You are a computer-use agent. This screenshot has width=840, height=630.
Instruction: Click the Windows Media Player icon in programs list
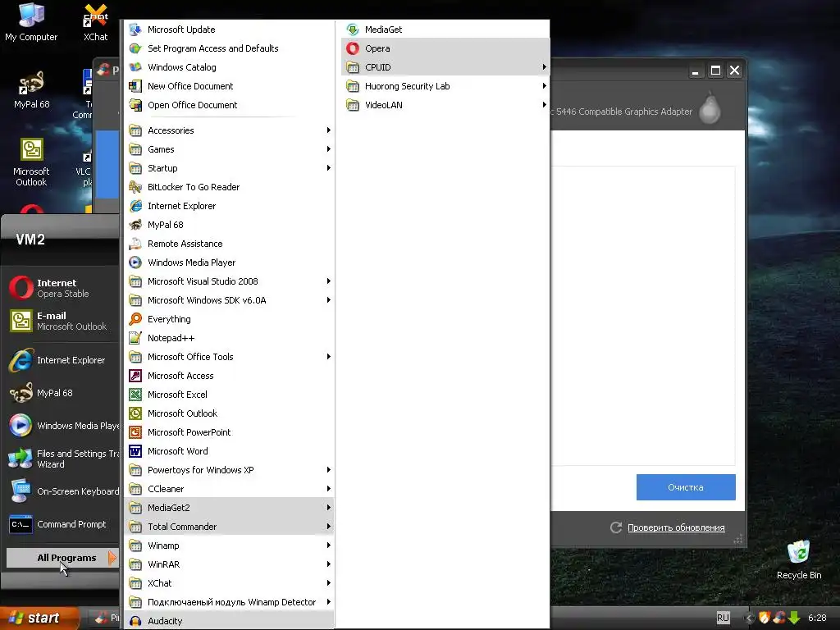(135, 262)
